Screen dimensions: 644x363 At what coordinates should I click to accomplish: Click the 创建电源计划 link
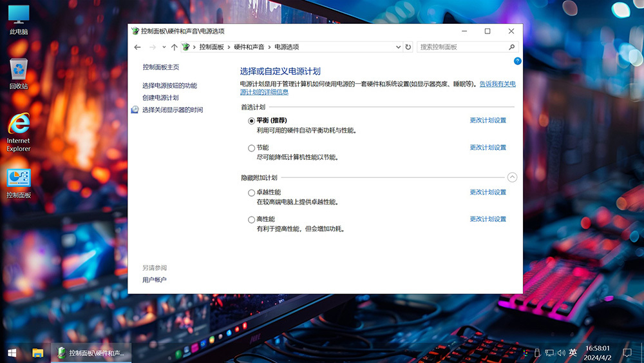[x=160, y=97]
